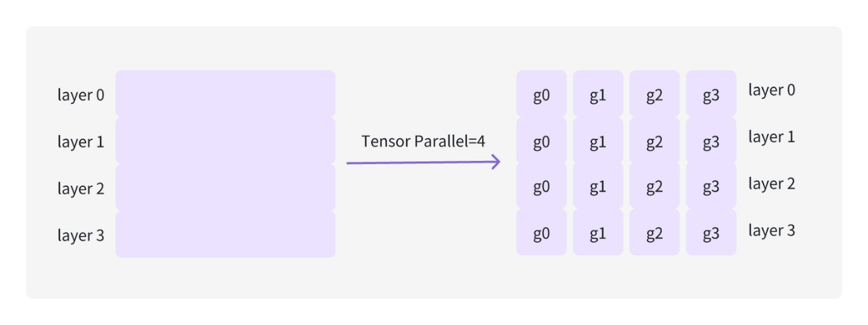Select the g2 block in layer 1
868x325 pixels.
pyautogui.click(x=654, y=140)
